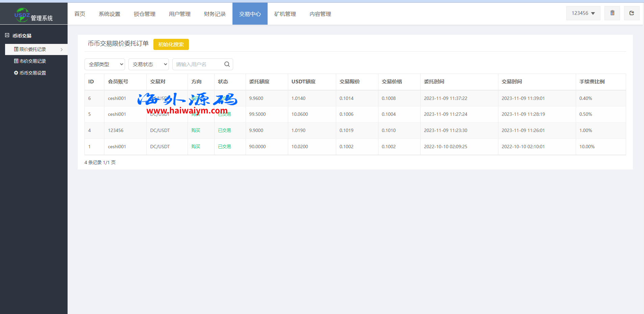Open 用户管理 in the top navigation
The image size is (644, 314).
click(180, 14)
